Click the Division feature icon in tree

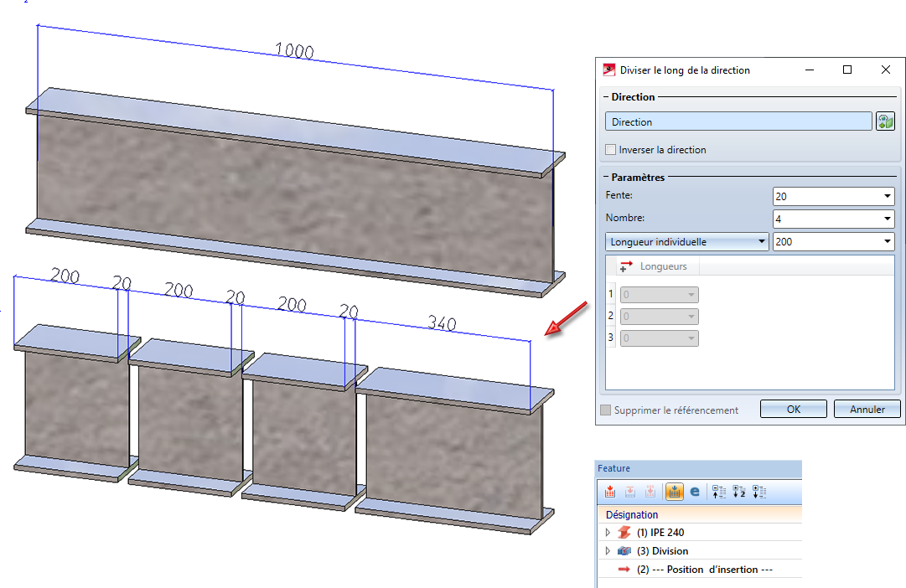(x=624, y=550)
